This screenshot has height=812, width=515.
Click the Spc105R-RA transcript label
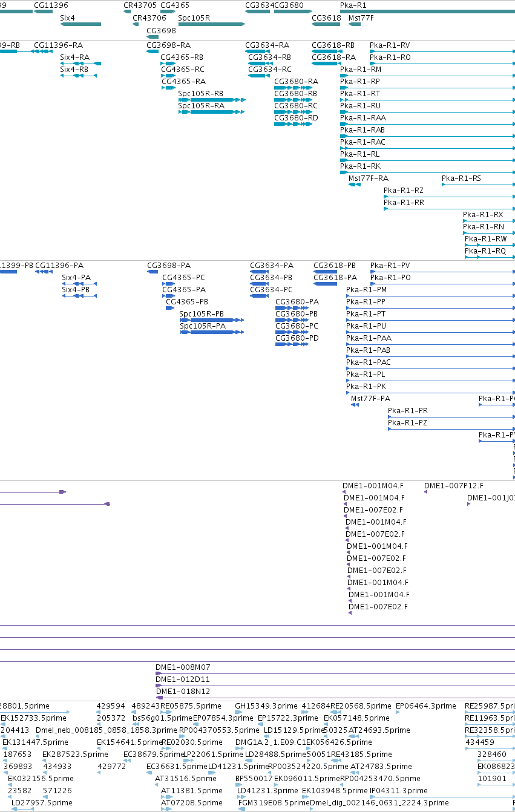click(201, 105)
